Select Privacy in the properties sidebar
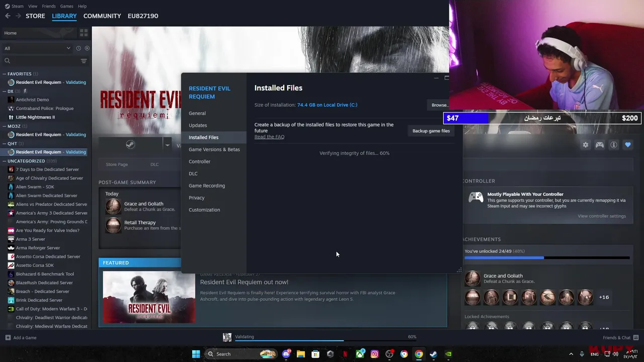 point(213,198)
